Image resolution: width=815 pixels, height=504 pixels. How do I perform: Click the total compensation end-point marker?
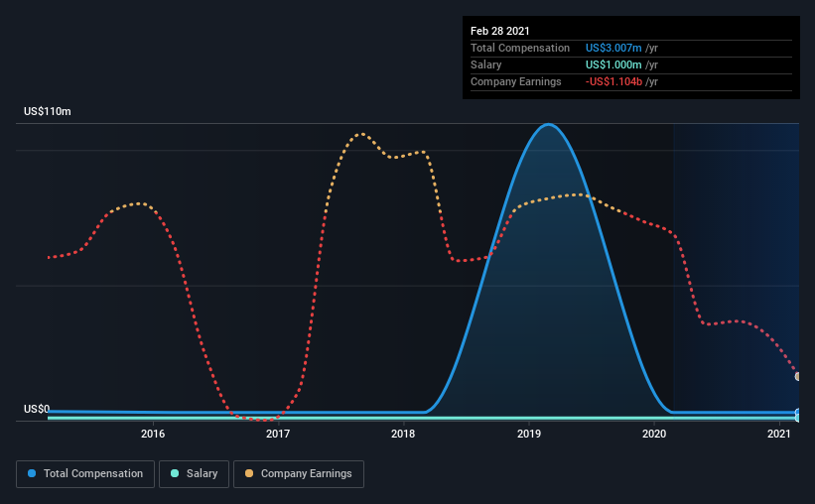coord(798,413)
